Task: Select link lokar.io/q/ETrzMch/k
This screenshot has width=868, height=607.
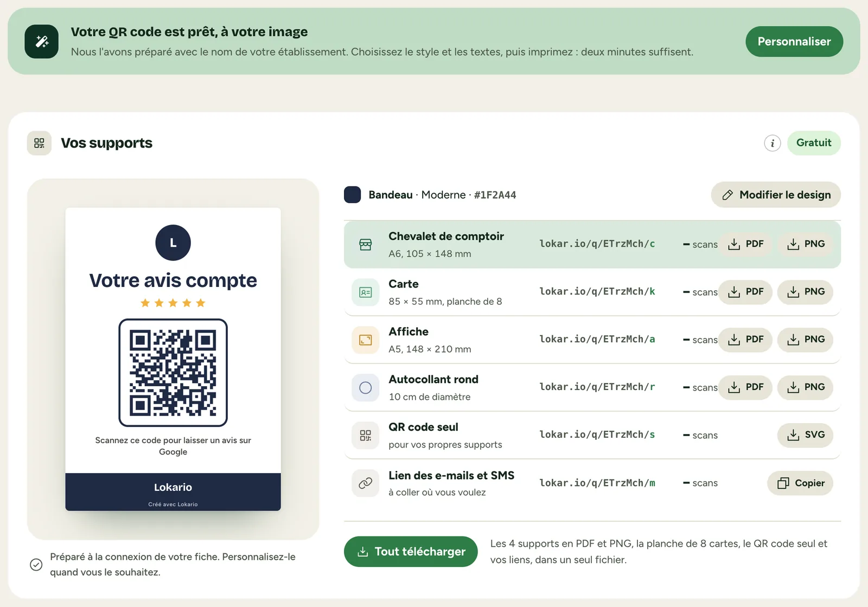Action: pos(597,291)
